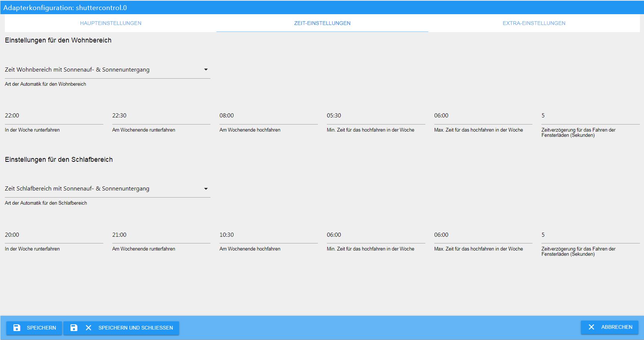
Task: Click 'Art der Automatik für den Wohnbereich' label
Action: [46, 84]
